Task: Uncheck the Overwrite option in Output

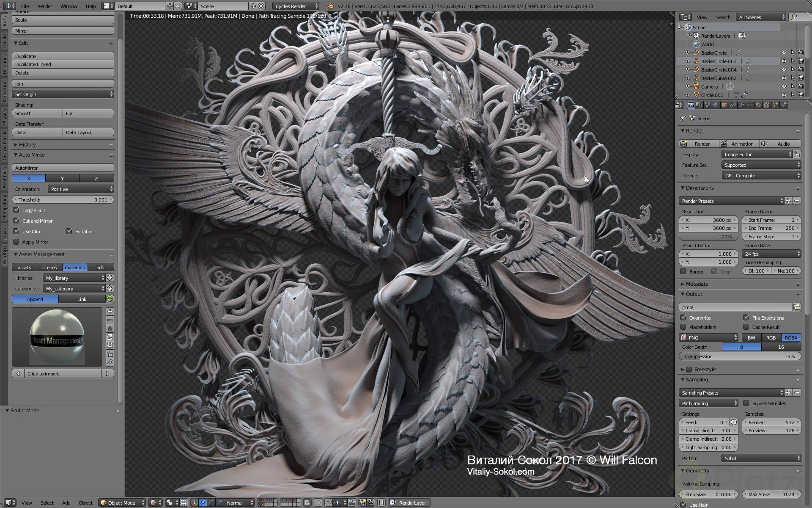Action: pos(684,317)
